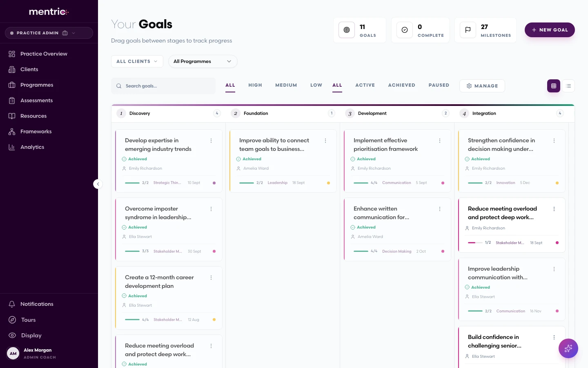Click the AM user avatar
This screenshot has height=368, width=588.
(x=13, y=353)
